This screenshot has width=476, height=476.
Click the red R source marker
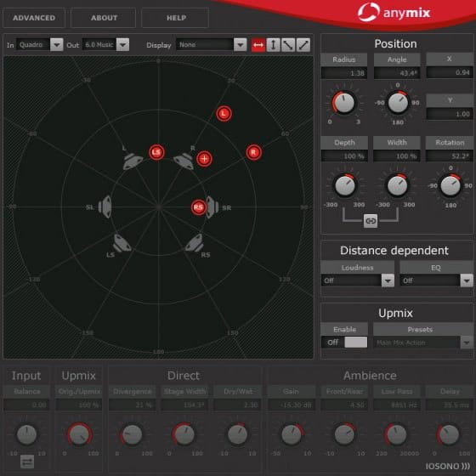(x=254, y=152)
